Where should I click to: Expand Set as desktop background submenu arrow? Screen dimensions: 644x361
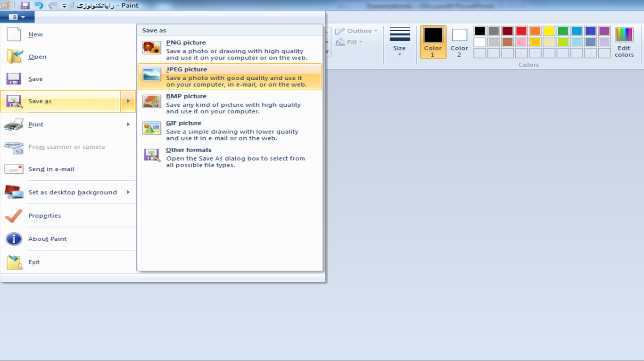coord(128,192)
